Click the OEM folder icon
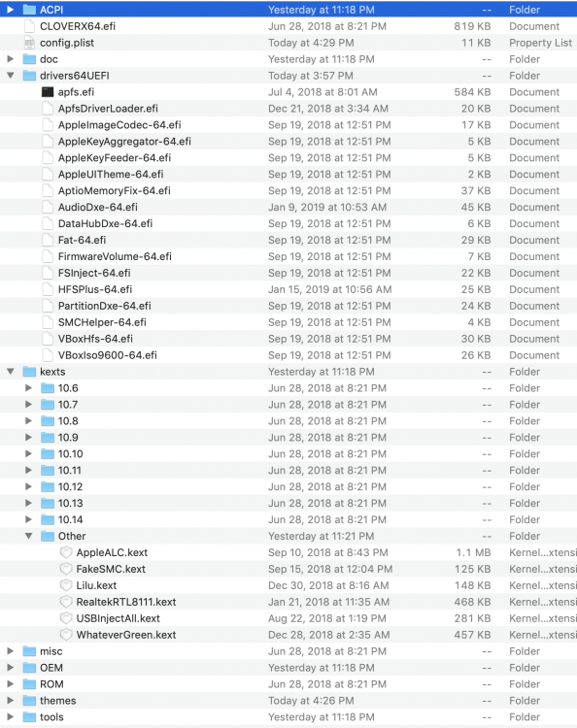 [x=29, y=668]
